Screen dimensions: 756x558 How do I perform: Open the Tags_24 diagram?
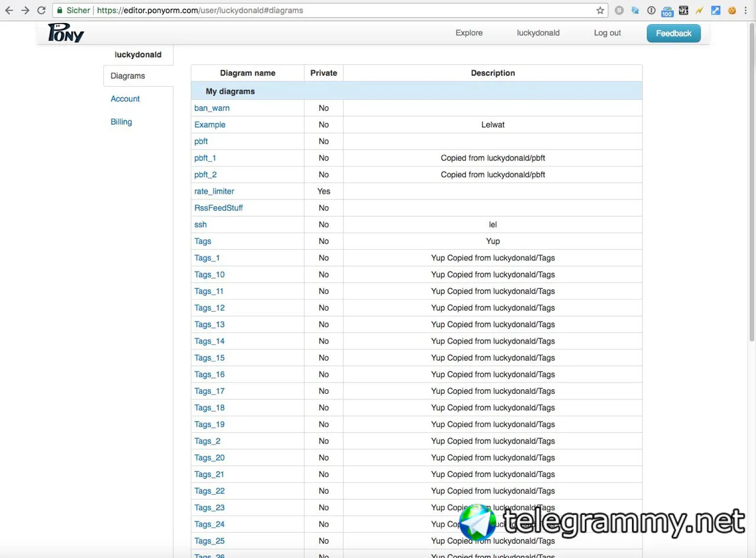(210, 524)
